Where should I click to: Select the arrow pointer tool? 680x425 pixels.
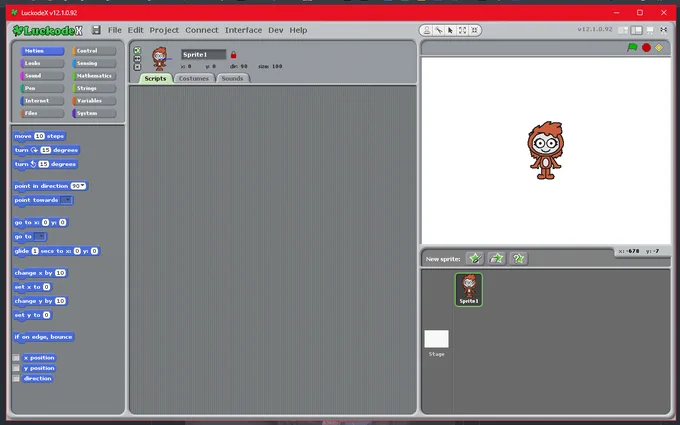[x=450, y=30]
